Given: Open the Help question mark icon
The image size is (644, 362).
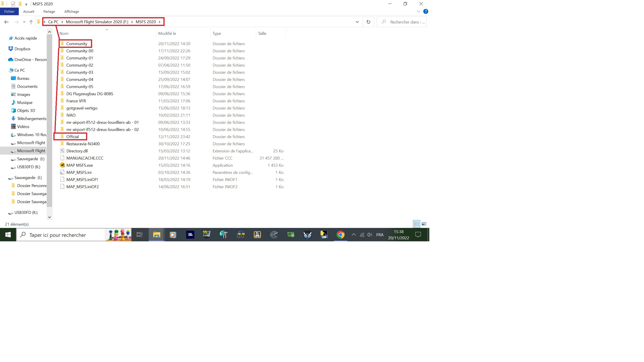Looking at the screenshot, I should click(x=426, y=11).
